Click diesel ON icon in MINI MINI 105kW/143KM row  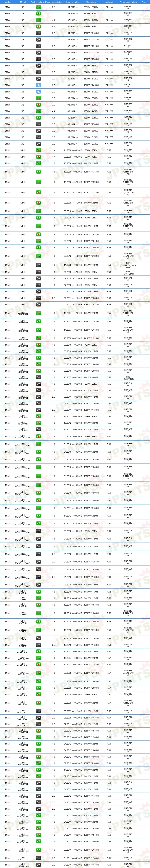tap(39, 305)
